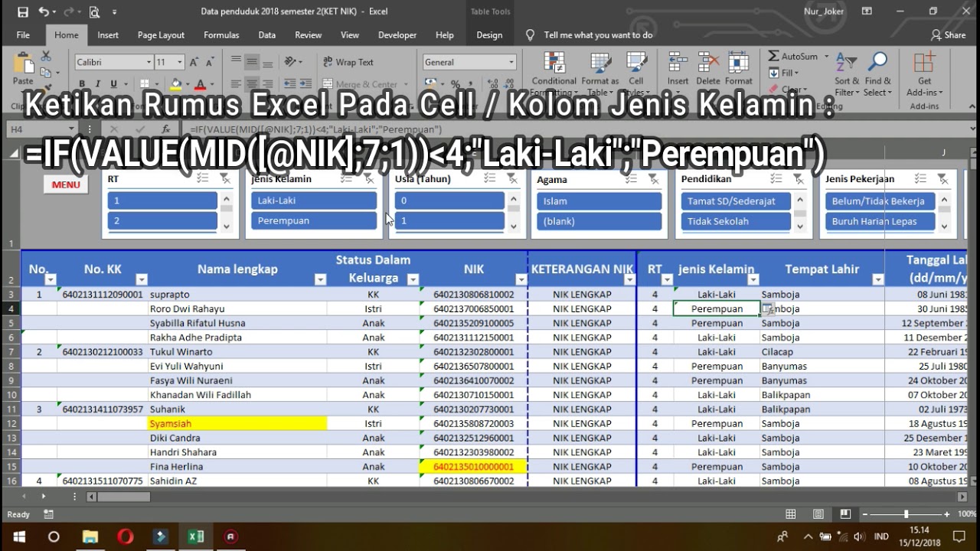Open File Explorer in taskbar
980x551 pixels.
point(90,536)
